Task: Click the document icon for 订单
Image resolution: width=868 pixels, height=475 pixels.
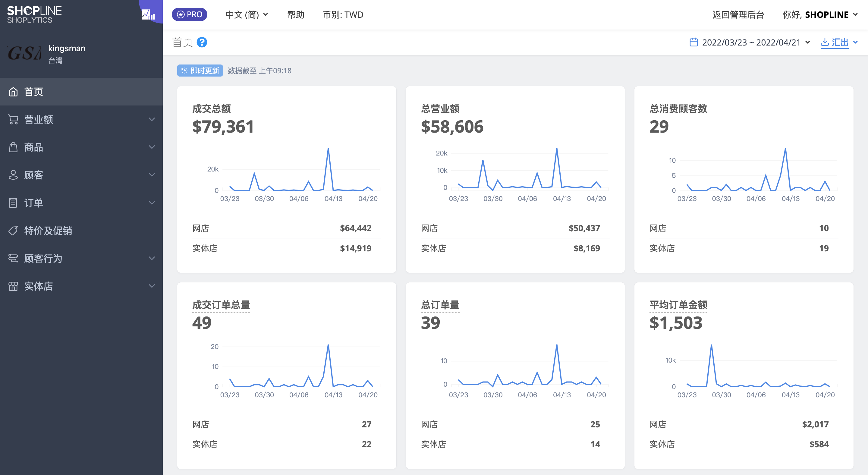Action: pos(13,203)
